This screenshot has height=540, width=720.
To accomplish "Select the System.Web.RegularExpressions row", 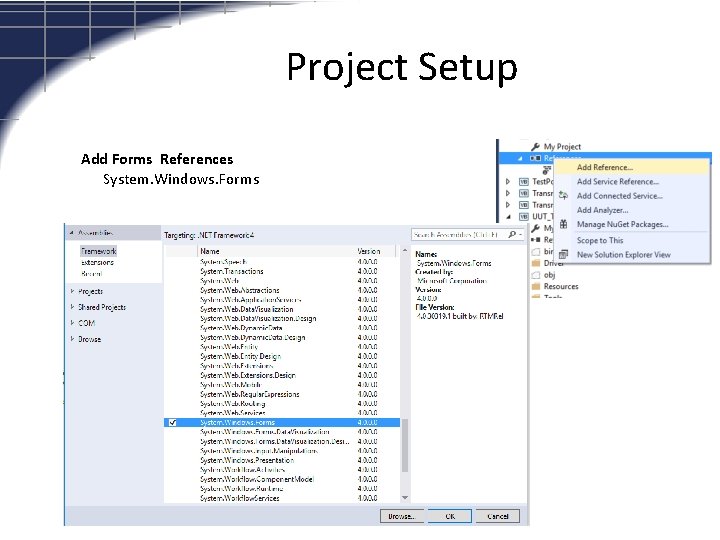I will coord(282,394).
